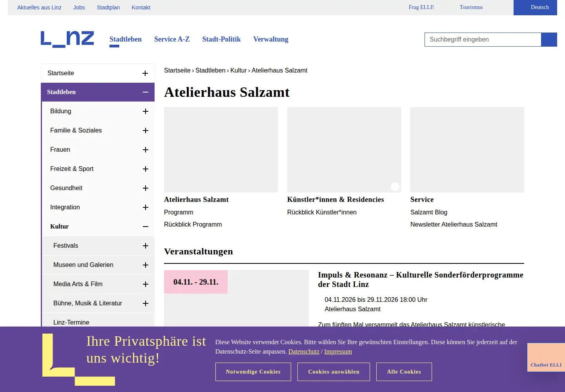The height and width of the screenshot is (392, 565).
Task: Click the Frag ELLI! link
Action: [421, 7]
